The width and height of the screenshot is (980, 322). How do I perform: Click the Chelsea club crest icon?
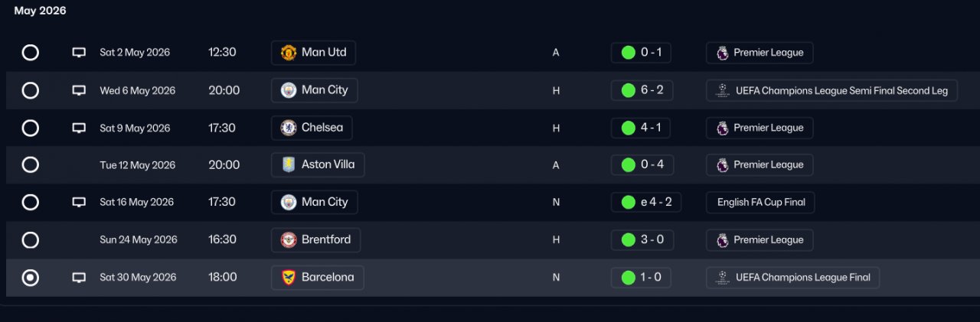289,128
